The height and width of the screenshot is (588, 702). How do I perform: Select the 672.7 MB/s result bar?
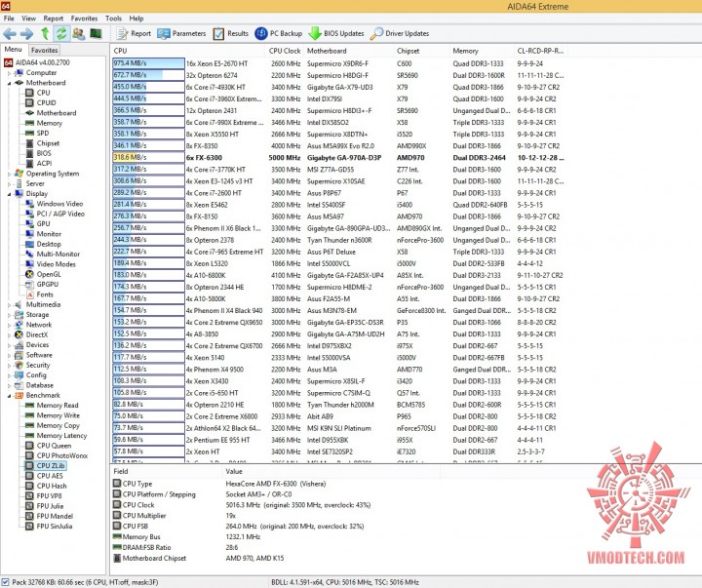[148, 75]
